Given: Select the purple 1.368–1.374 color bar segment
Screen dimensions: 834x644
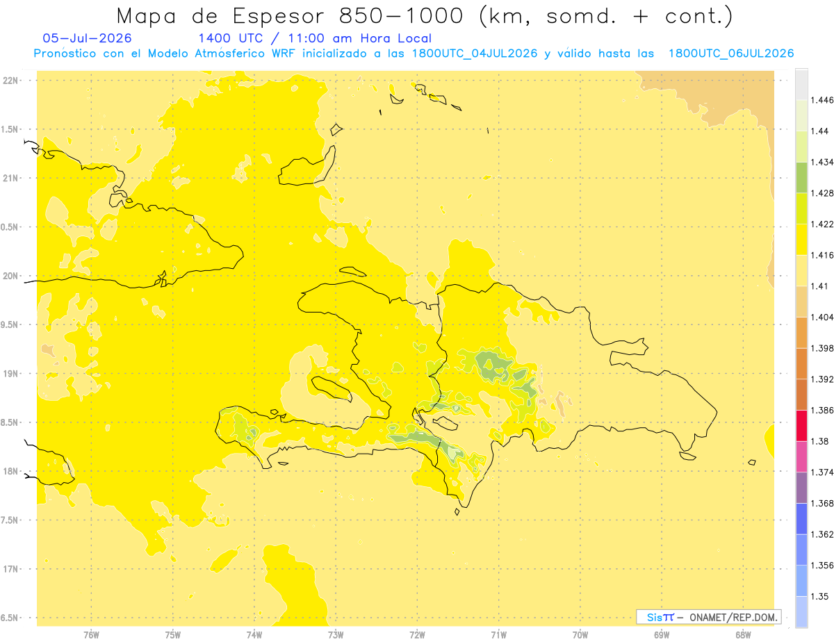Looking at the screenshot, I should pos(801,488).
